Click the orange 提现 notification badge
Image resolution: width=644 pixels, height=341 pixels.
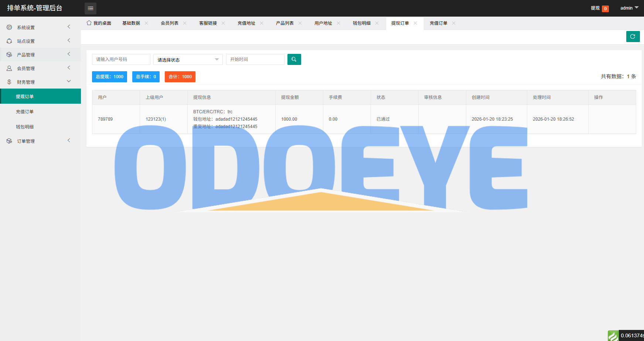click(x=605, y=8)
